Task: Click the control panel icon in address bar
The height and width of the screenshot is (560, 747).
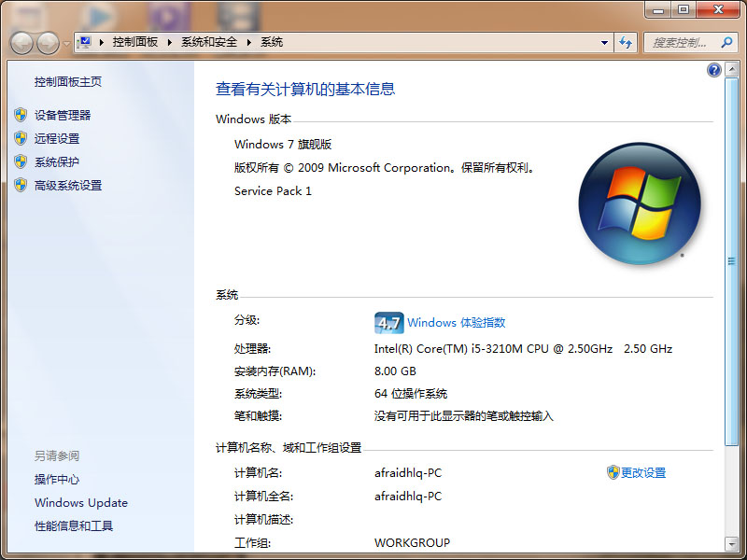Action: click(x=84, y=42)
